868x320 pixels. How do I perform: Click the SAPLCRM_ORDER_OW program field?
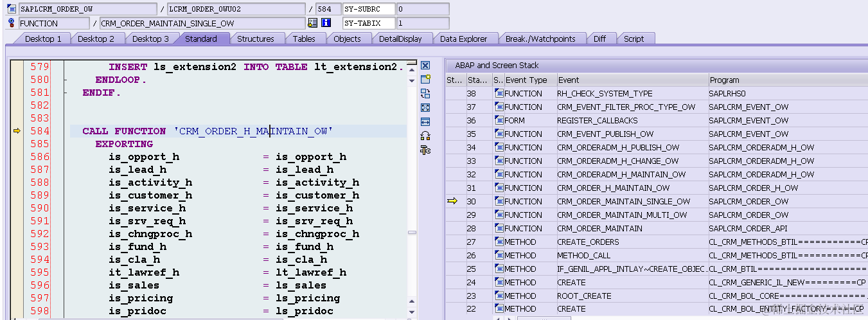(x=87, y=9)
